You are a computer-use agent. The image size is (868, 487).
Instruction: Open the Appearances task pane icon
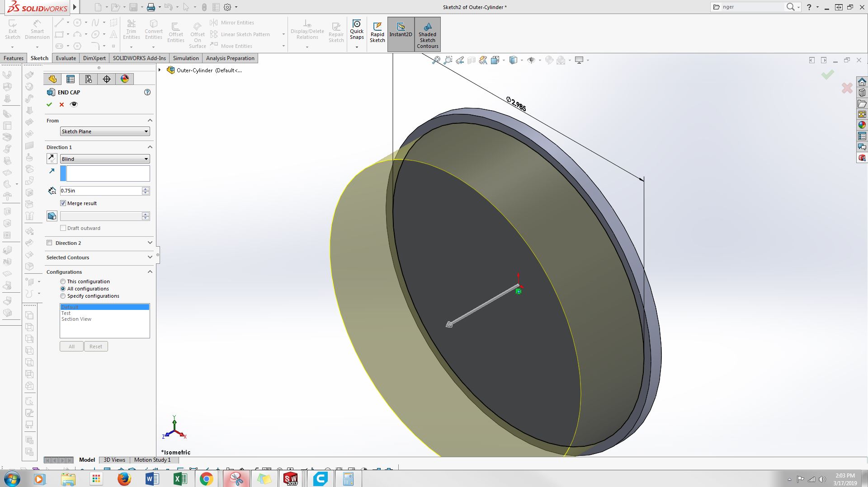(x=862, y=125)
